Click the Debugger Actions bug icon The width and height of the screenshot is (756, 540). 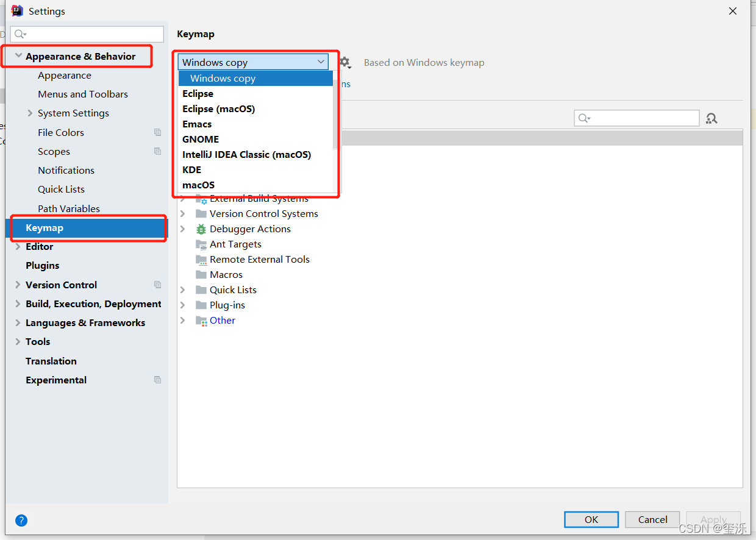click(201, 229)
